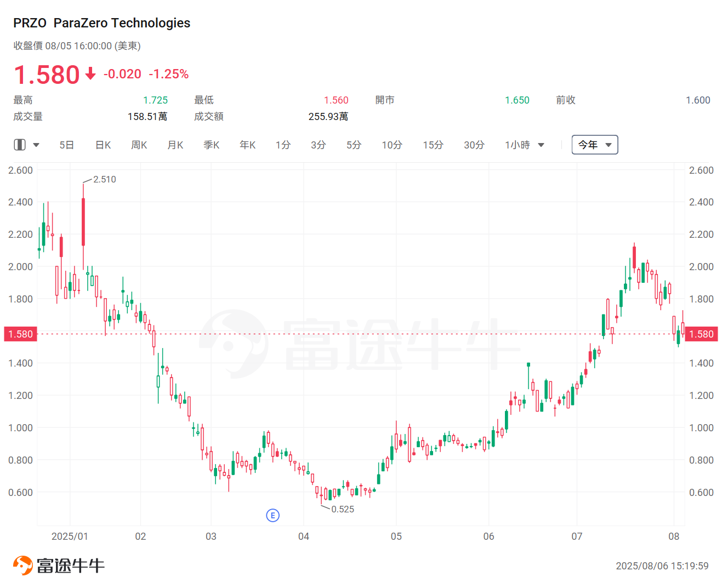
Task: Select the 年K yearly chart tab
Action: [x=248, y=145]
